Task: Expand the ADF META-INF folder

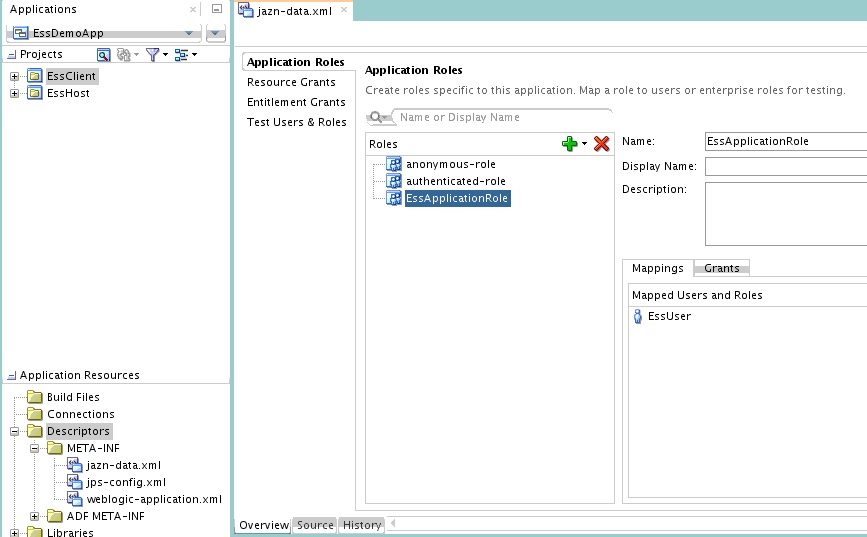Action: click(x=34, y=517)
